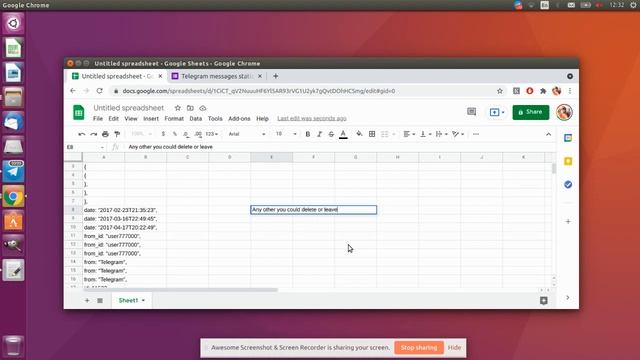Open the Tools menu
Screen dimensions: 640x360
(215, 118)
